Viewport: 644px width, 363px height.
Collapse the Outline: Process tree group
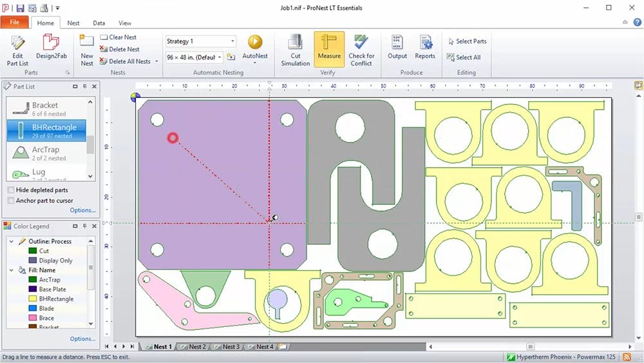point(11,241)
